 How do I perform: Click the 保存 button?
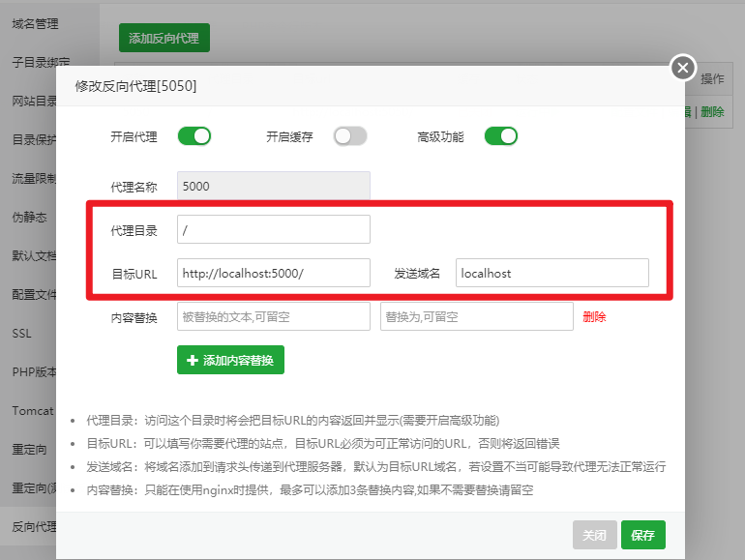coord(642,535)
